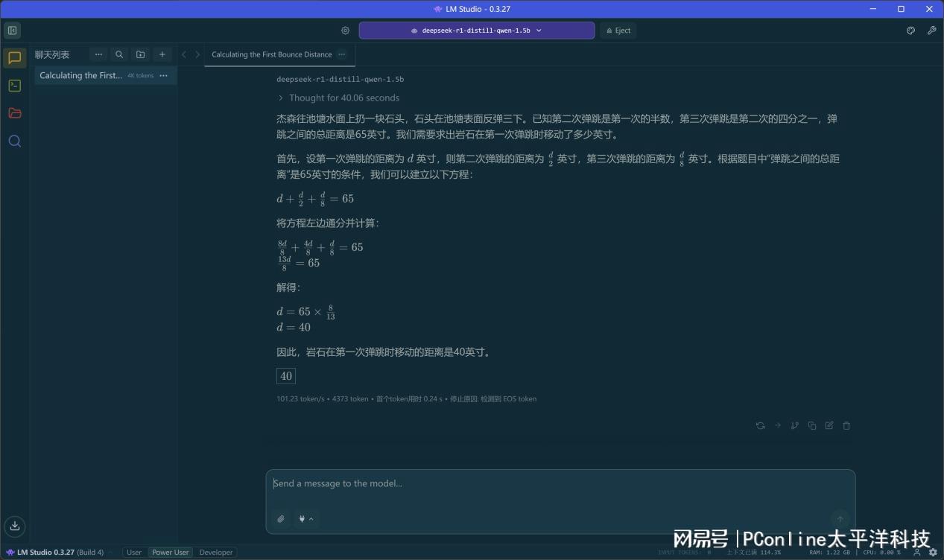944x560 pixels.
Task: Branch the conversation from this message
Action: point(794,426)
